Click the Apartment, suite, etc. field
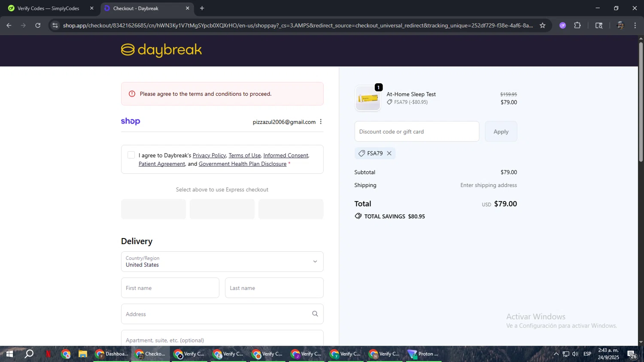The width and height of the screenshot is (644, 362). [222, 338]
